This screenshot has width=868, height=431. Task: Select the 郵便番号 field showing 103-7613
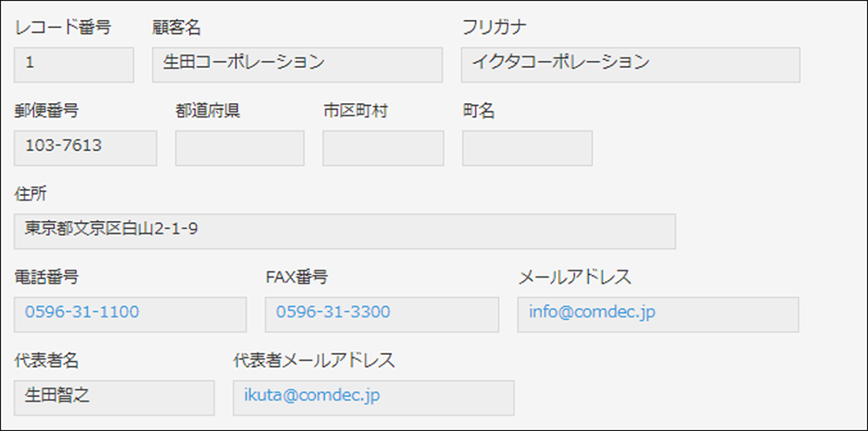(x=85, y=147)
